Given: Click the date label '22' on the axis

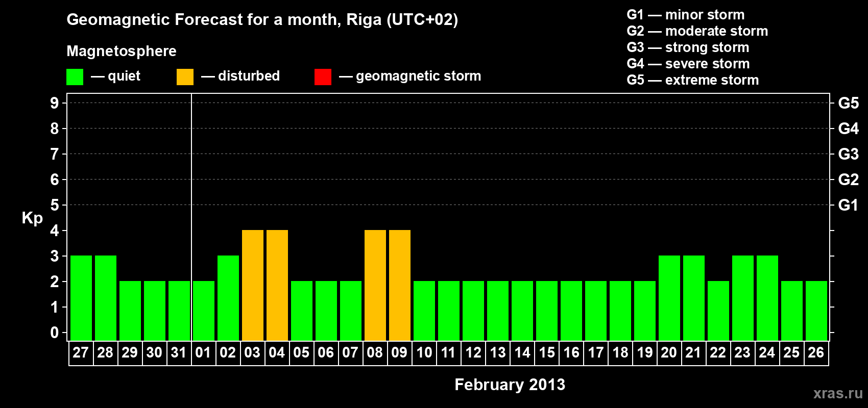Looking at the screenshot, I should tap(718, 352).
